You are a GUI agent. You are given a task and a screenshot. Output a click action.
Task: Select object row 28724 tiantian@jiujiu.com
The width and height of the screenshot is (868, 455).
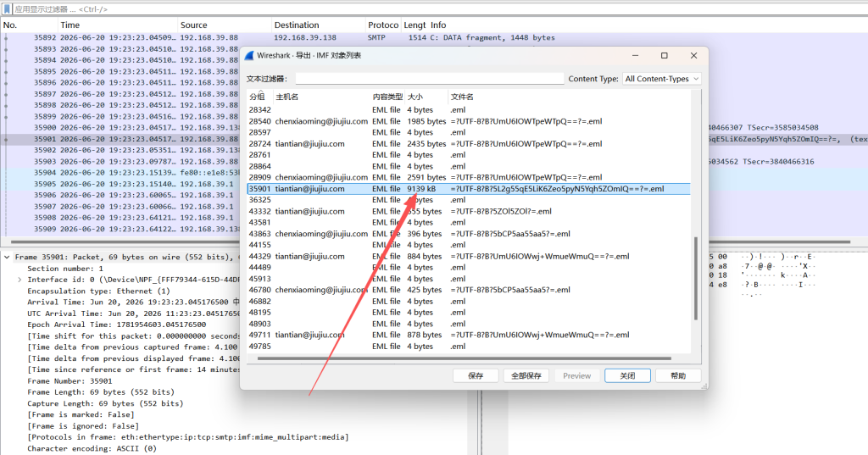coord(468,143)
